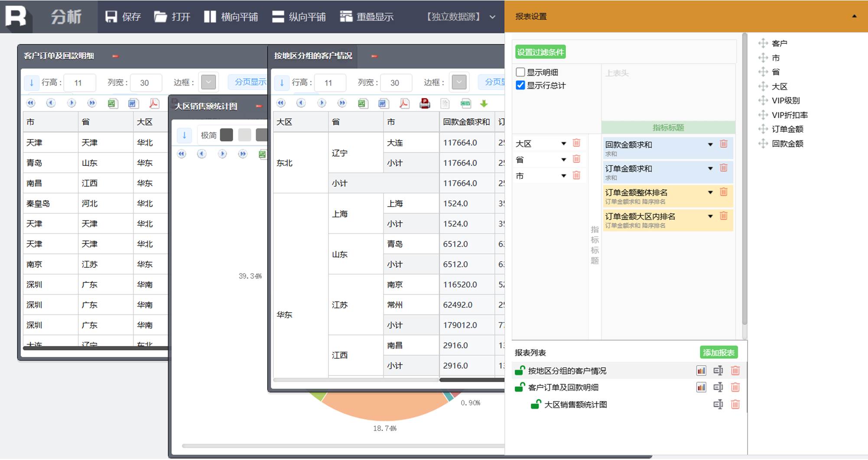
Task: Select the dark gray chart theme swatch
Action: click(227, 135)
